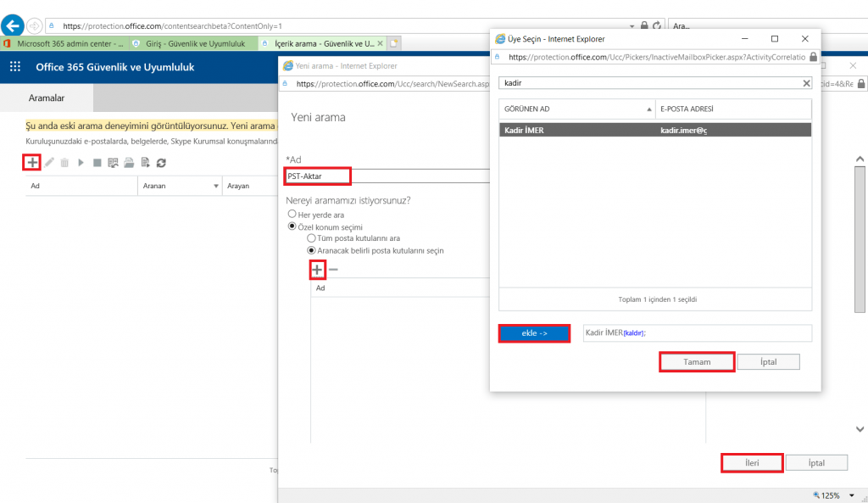868x503 pixels.
Task: Add a mailbox with the plus icon under mailbox selection
Action: [x=317, y=270]
